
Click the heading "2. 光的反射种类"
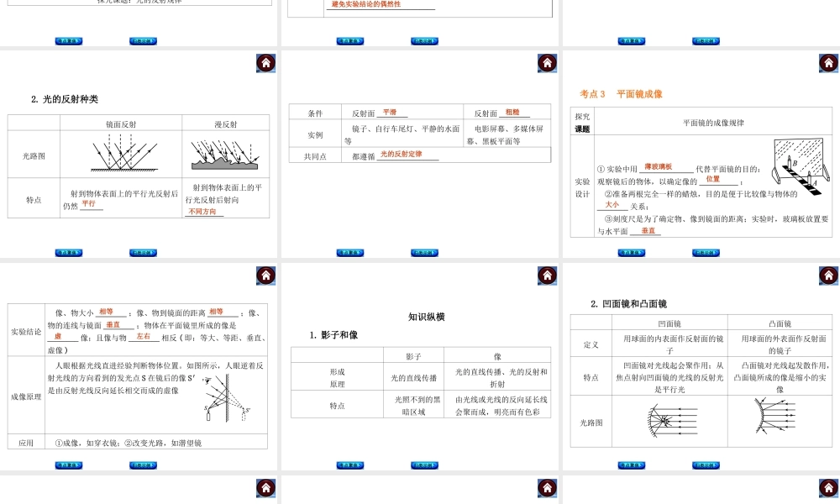pyautogui.click(x=65, y=99)
